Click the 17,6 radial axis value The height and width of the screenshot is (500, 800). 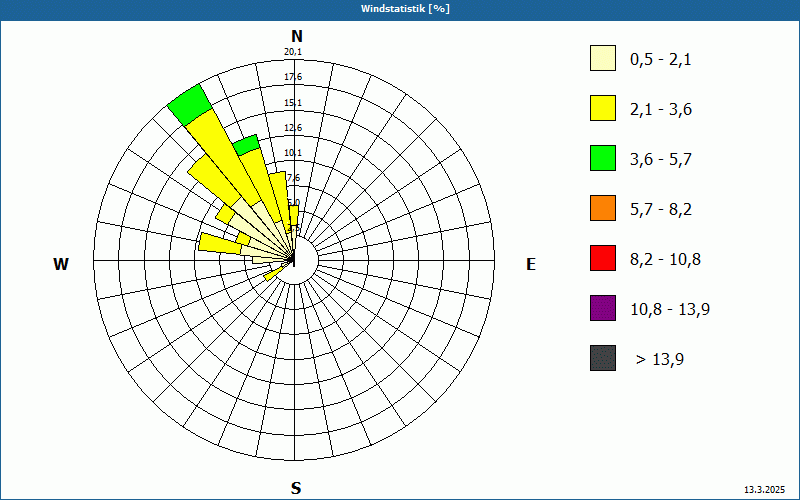[293, 77]
